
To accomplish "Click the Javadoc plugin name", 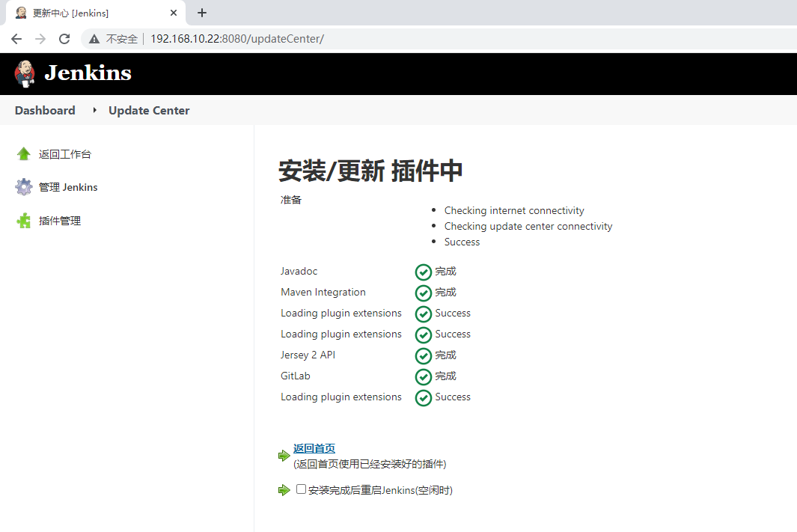I will (x=299, y=272).
